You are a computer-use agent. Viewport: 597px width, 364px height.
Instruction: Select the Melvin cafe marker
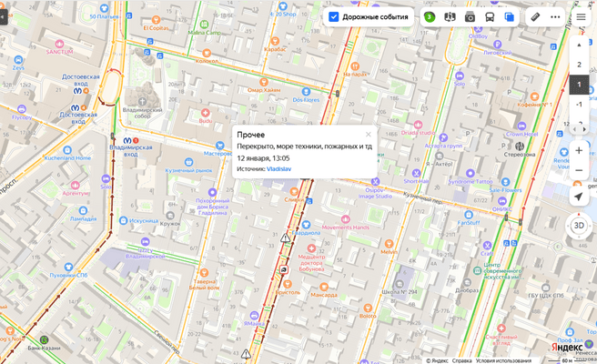389,244
